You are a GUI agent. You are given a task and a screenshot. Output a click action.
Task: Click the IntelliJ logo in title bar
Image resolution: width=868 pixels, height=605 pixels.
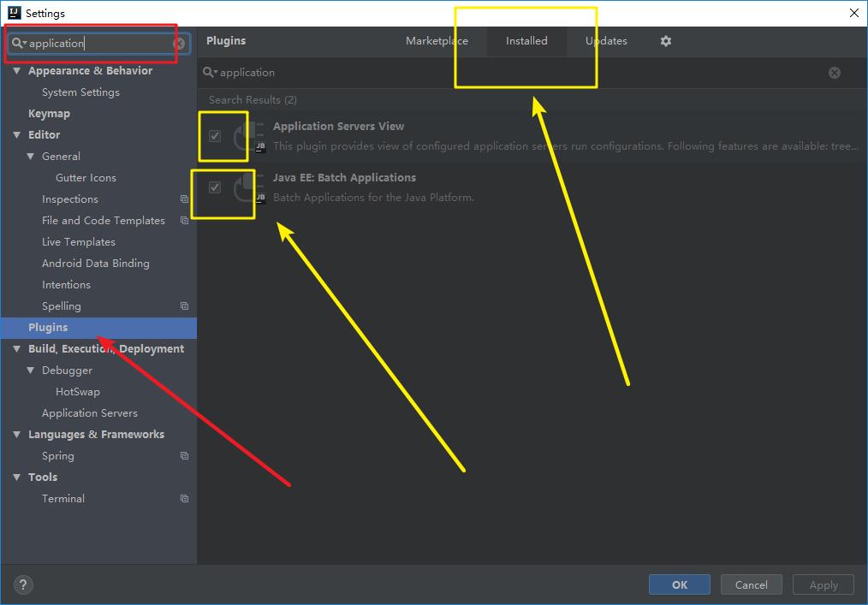coord(15,13)
